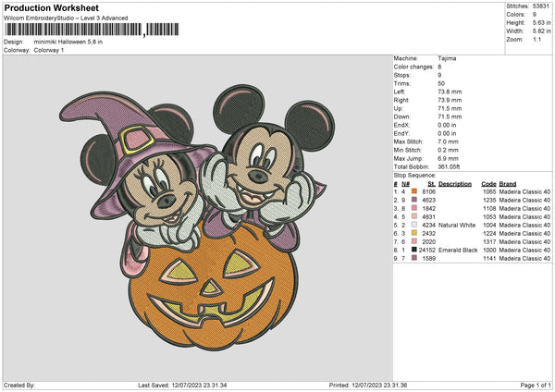Image resolution: width=555 pixels, height=392 pixels.
Task: Select the Right value '73.9 mm'
Action: click(x=450, y=100)
